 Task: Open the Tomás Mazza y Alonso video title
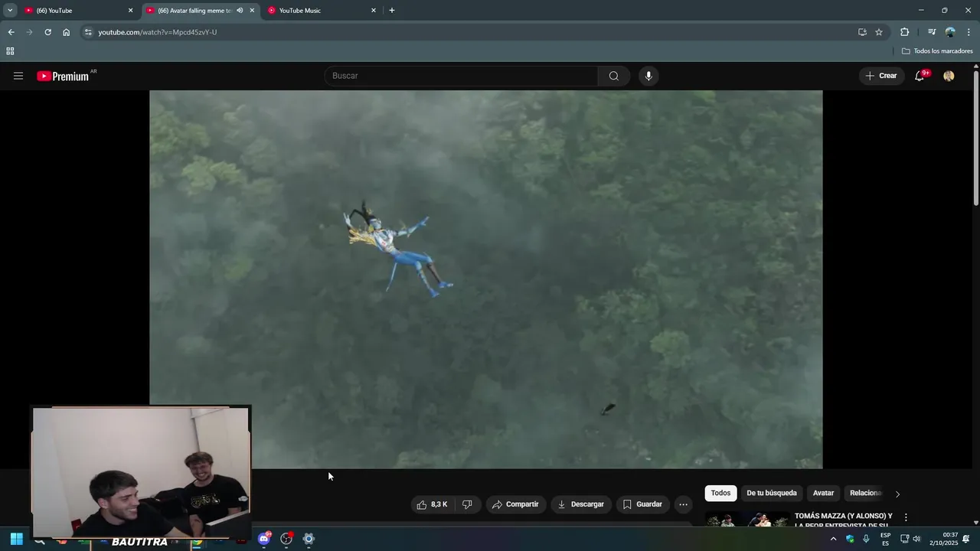844,520
